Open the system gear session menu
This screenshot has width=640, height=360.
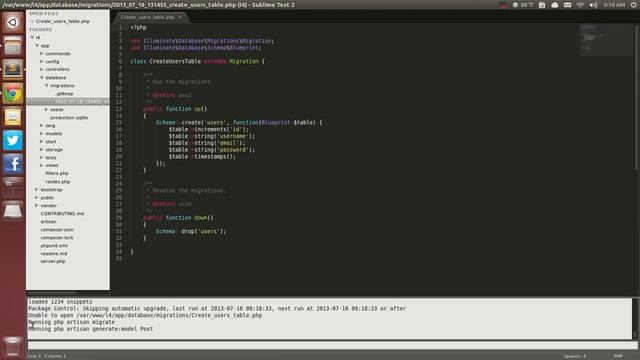click(x=633, y=5)
